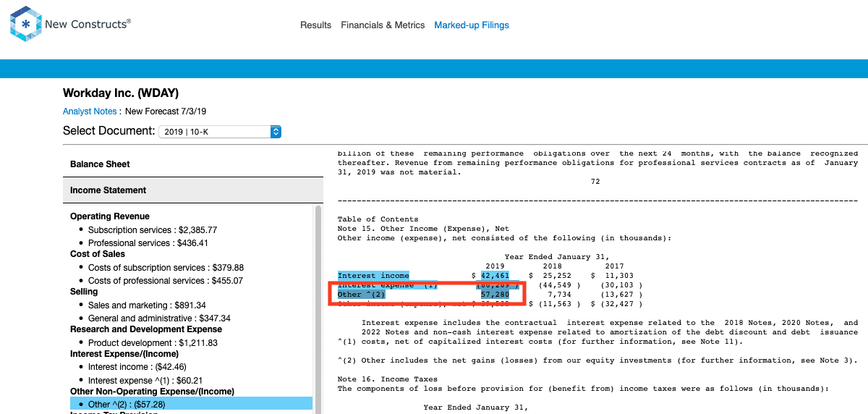Screen dimensions: 868x414
Task: Click Note 15. Other Income (Expense), Net line
Action: pyautogui.click(x=423, y=229)
